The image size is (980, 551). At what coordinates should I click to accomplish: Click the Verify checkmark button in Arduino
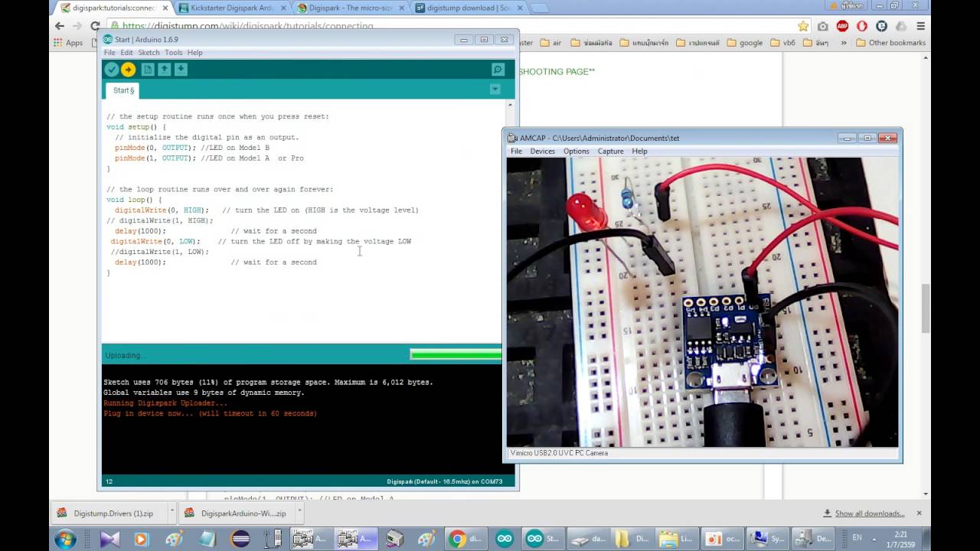pyautogui.click(x=112, y=70)
